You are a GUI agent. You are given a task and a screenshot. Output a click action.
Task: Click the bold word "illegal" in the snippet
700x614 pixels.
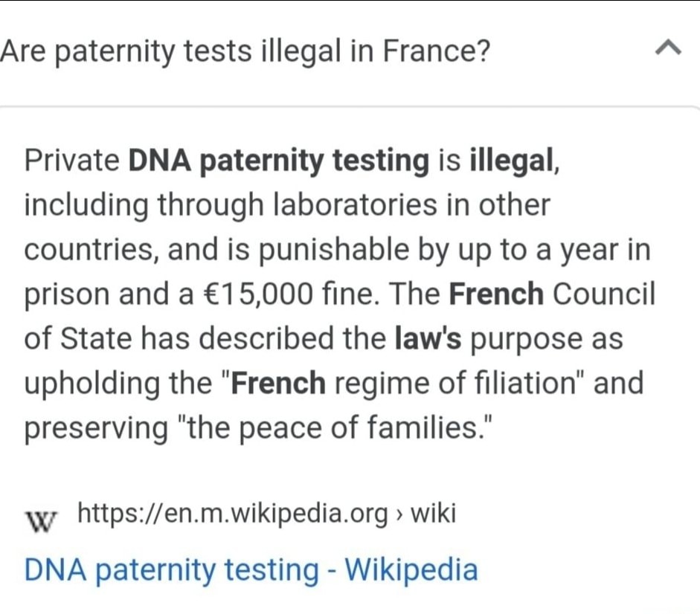[x=511, y=161]
